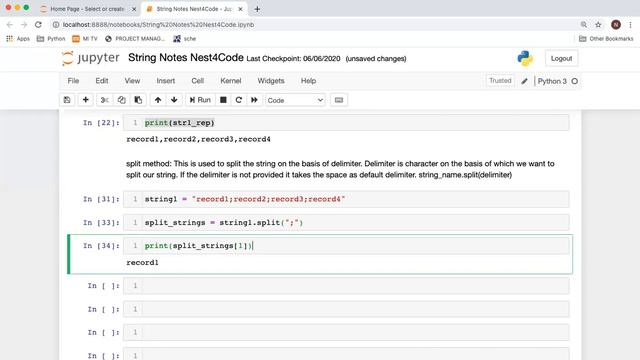Open the File menu
This screenshot has height=360, width=640.
point(73,81)
